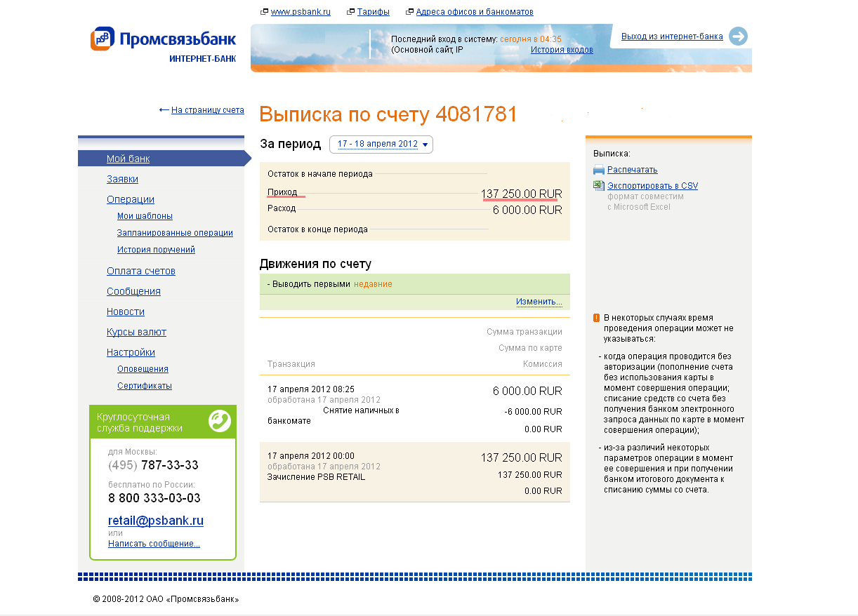The height and width of the screenshot is (616, 858).
Task: Go to Мои шаблоны submenu
Action: [x=145, y=216]
